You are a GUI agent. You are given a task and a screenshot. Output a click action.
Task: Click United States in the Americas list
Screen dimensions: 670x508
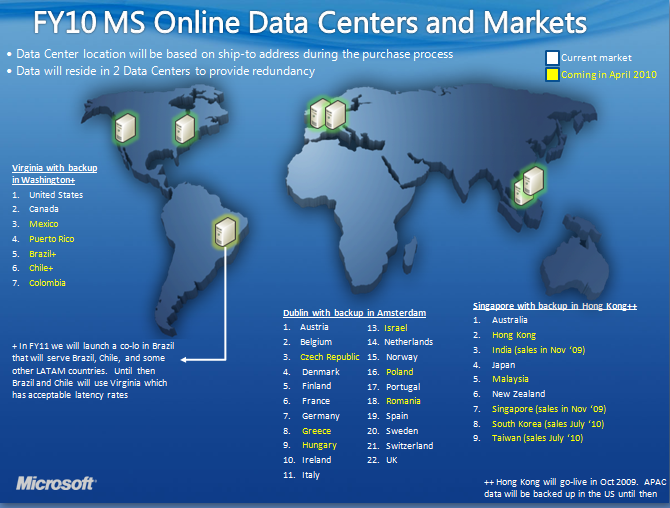[56, 195]
